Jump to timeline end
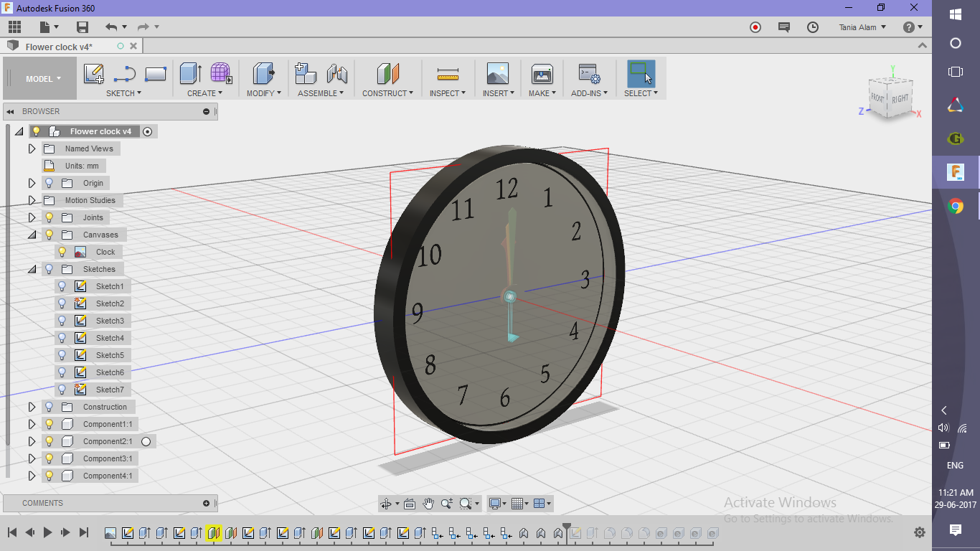This screenshot has height=551, width=980. pos(84,532)
